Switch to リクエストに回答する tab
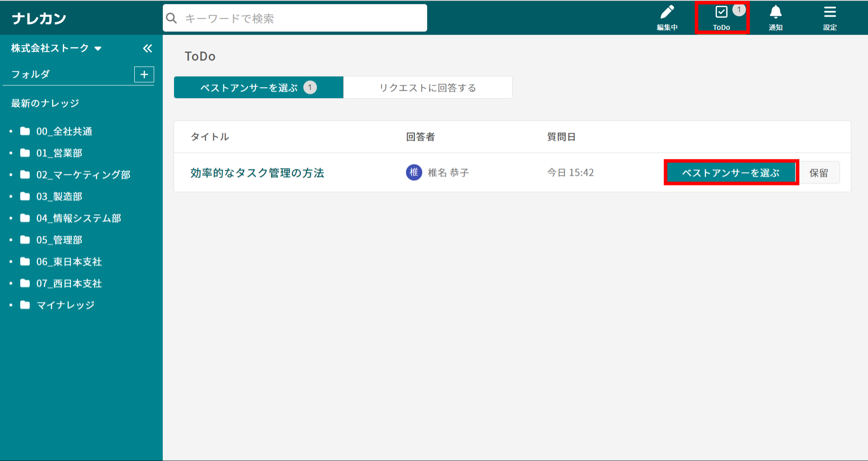Image resolution: width=868 pixels, height=461 pixels. (x=428, y=88)
